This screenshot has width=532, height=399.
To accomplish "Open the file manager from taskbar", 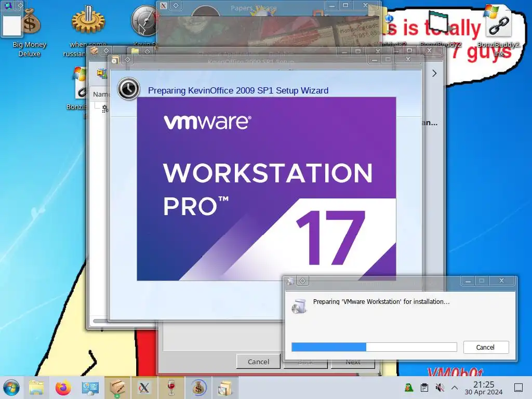I will pos(36,388).
